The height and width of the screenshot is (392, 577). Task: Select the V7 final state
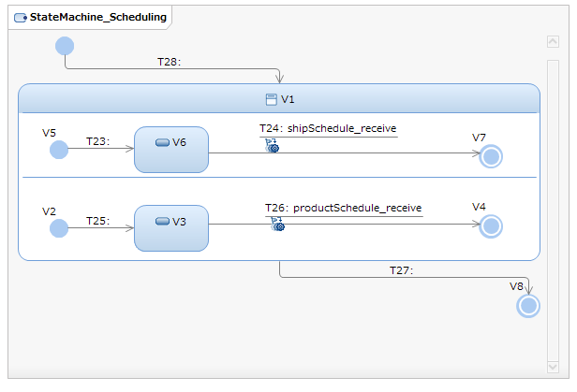coord(491,157)
